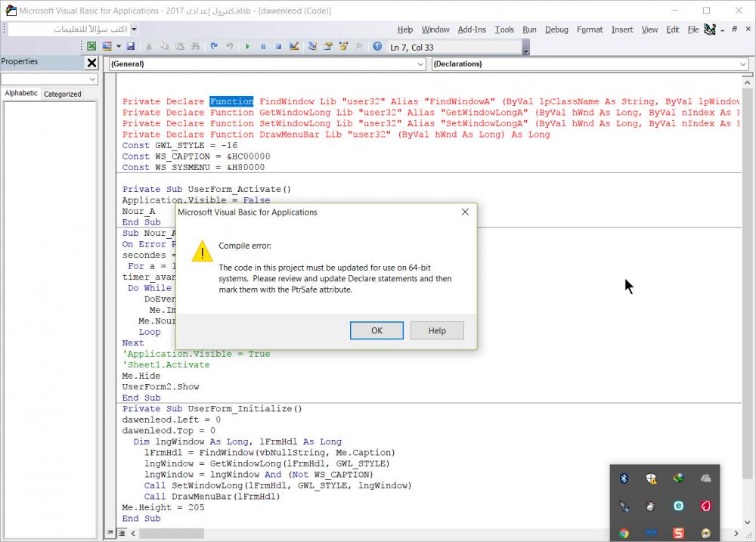
Task: Click the Copy toolbar icon
Action: click(x=164, y=46)
